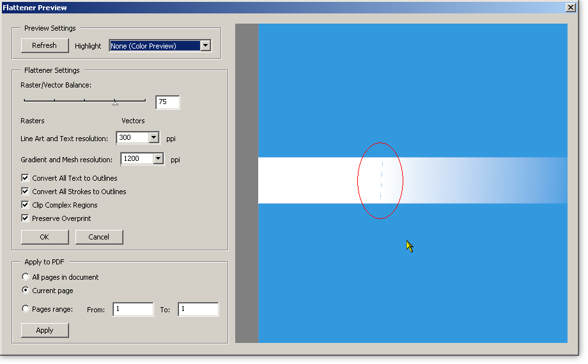Click the Cancel button

99,237
